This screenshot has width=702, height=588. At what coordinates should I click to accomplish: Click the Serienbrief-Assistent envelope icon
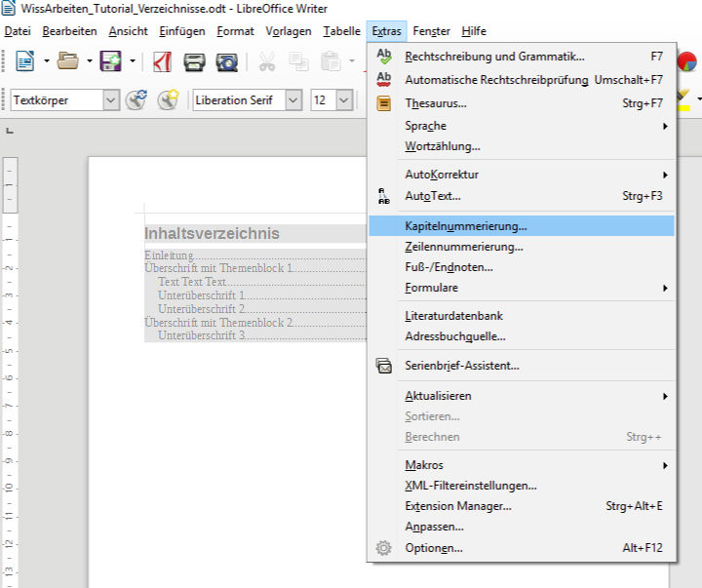pyautogui.click(x=384, y=366)
